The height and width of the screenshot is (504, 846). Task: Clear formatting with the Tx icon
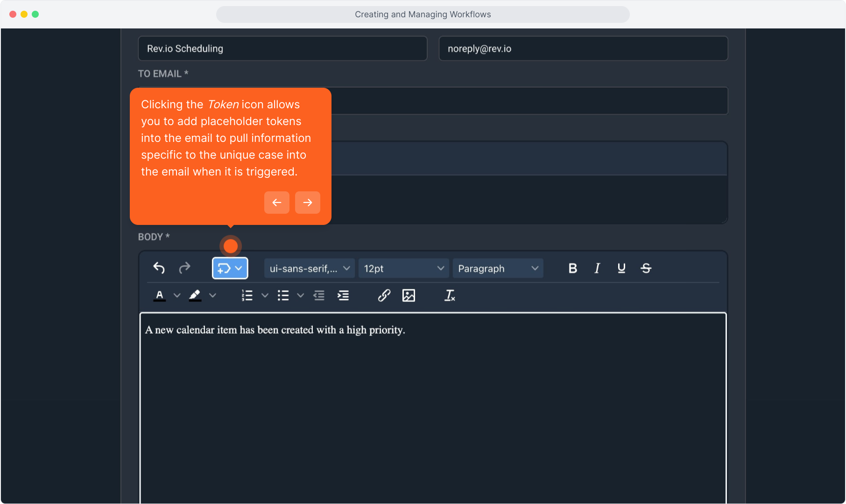point(449,295)
